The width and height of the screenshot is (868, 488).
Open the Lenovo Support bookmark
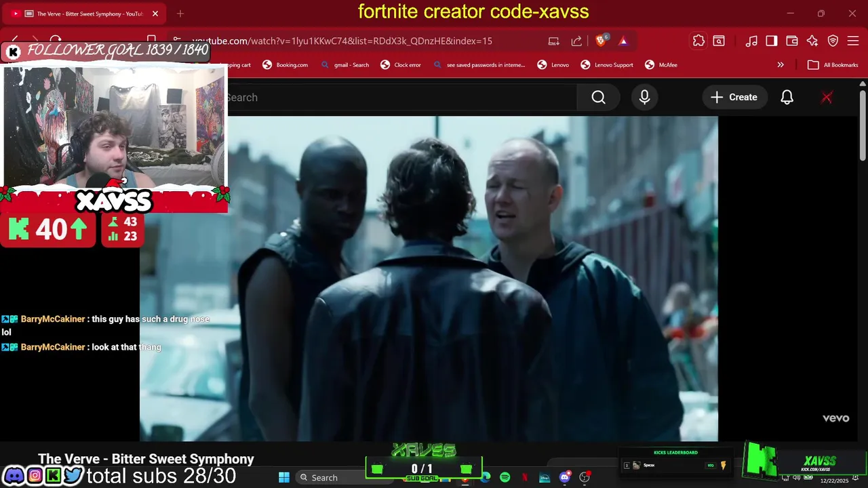[x=607, y=65]
